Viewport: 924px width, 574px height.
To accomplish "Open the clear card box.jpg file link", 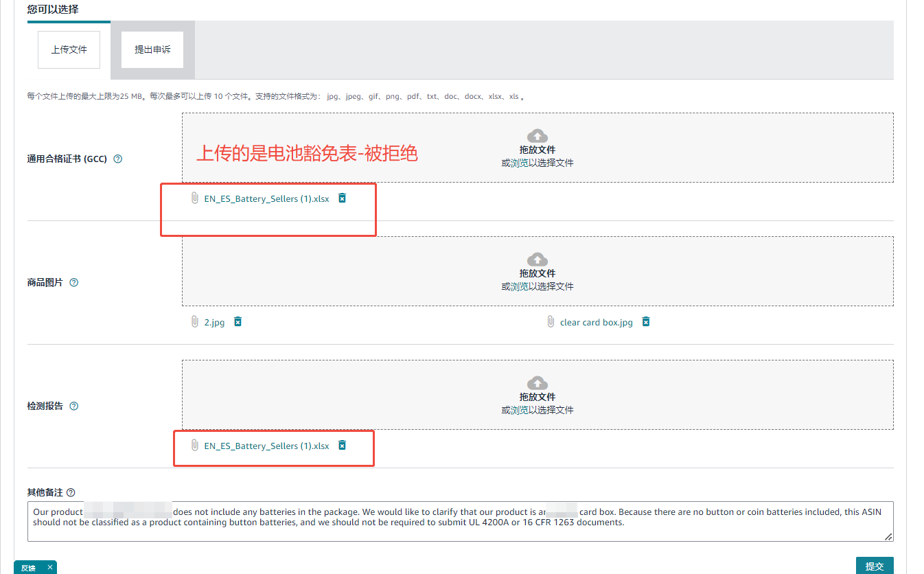I will 596,323.
